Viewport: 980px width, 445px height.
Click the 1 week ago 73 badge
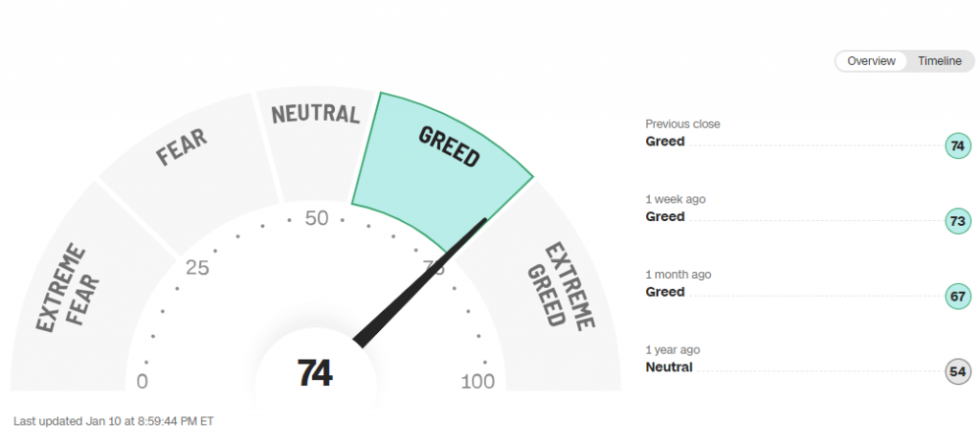tap(957, 221)
